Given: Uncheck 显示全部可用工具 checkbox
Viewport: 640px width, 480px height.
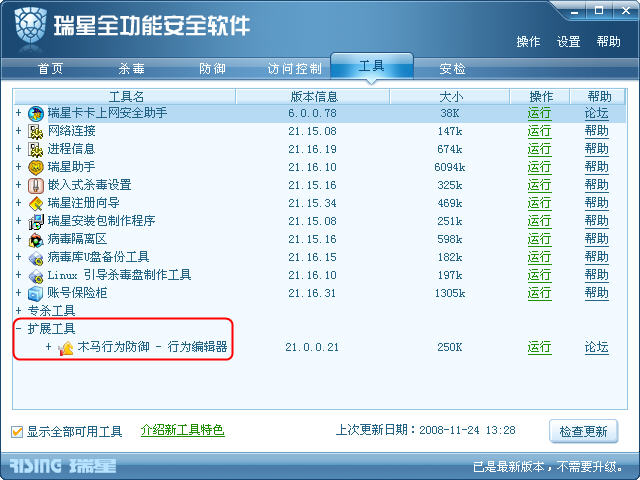Looking at the screenshot, I should [17, 431].
